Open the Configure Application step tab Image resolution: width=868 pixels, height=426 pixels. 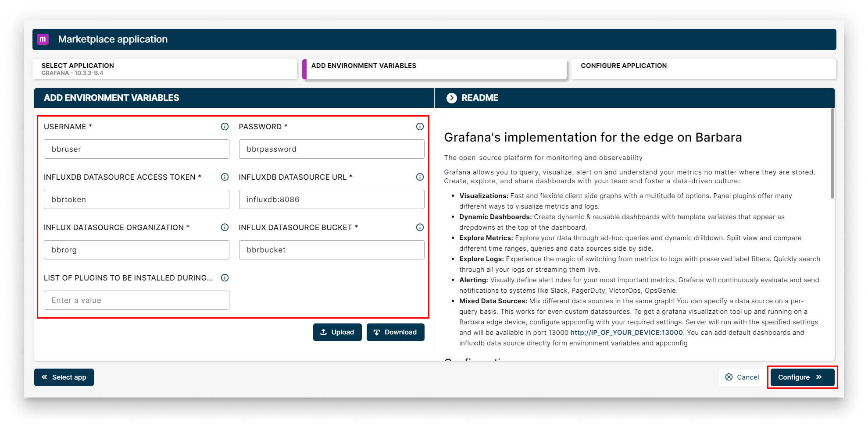703,69
